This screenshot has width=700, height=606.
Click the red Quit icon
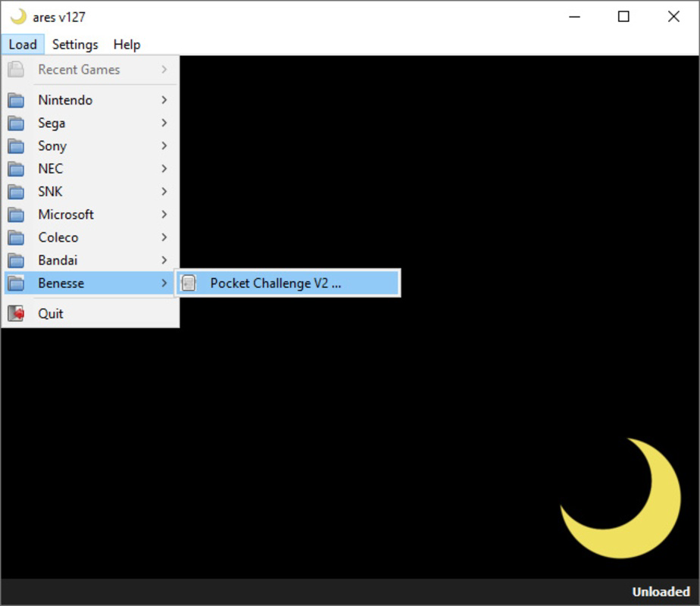(16, 314)
